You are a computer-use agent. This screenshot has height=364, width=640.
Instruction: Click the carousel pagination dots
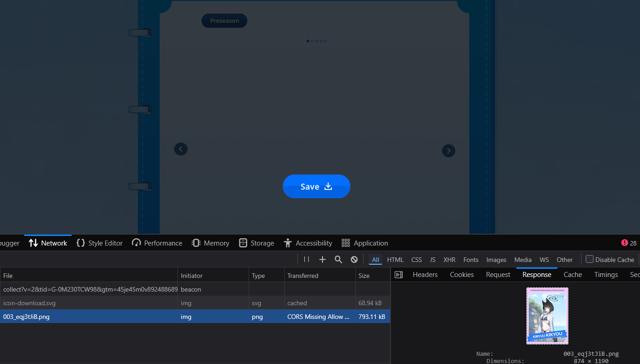[x=317, y=41]
